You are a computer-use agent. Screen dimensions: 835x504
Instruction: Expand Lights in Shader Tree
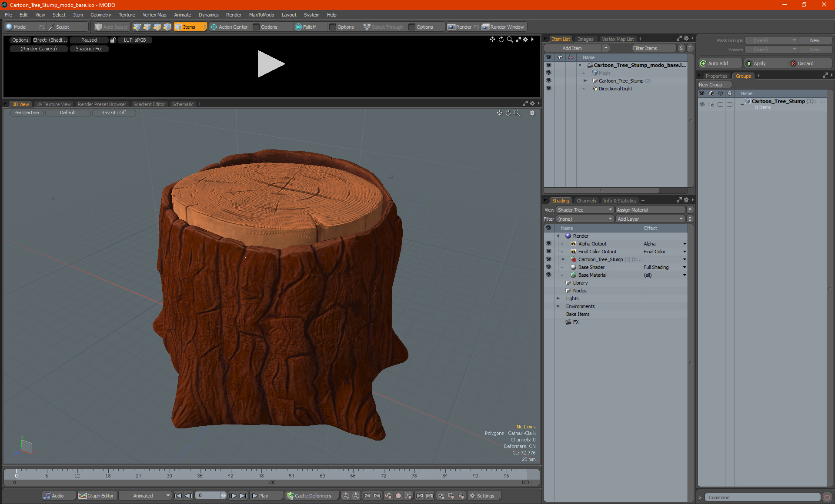point(558,298)
